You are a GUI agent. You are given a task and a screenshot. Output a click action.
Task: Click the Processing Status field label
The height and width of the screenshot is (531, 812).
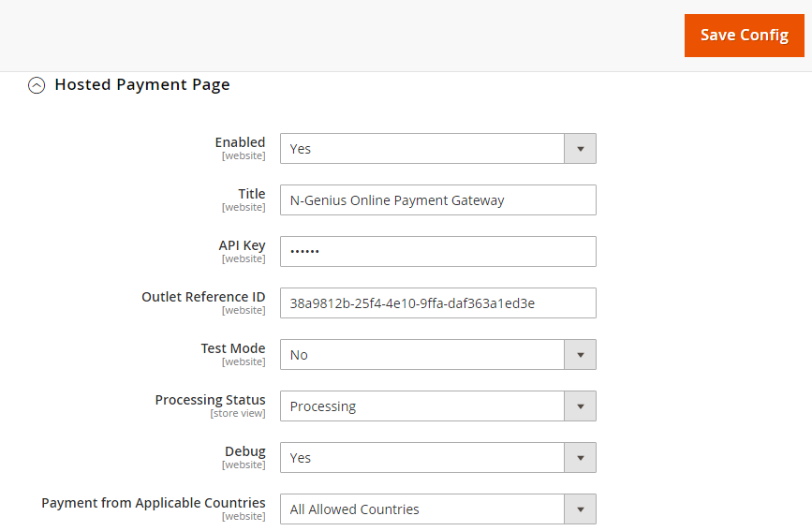pos(210,400)
